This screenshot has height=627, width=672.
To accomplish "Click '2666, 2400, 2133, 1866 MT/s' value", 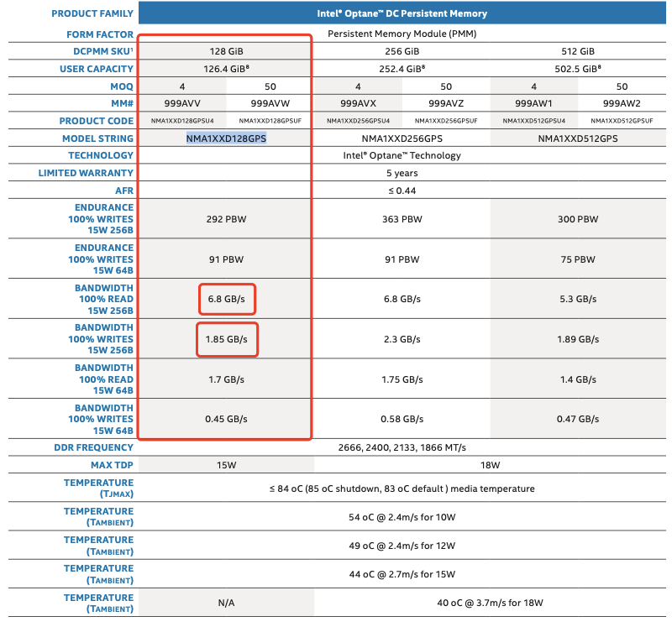I will click(x=402, y=447).
